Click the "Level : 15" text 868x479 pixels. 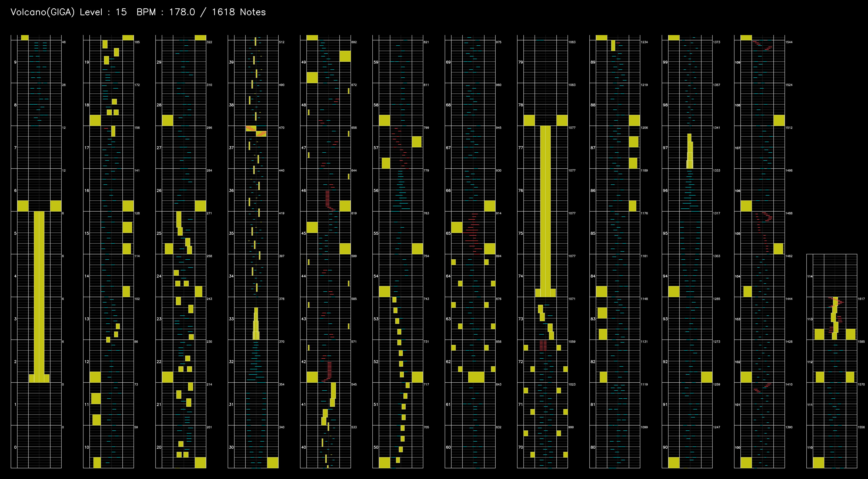coord(103,12)
